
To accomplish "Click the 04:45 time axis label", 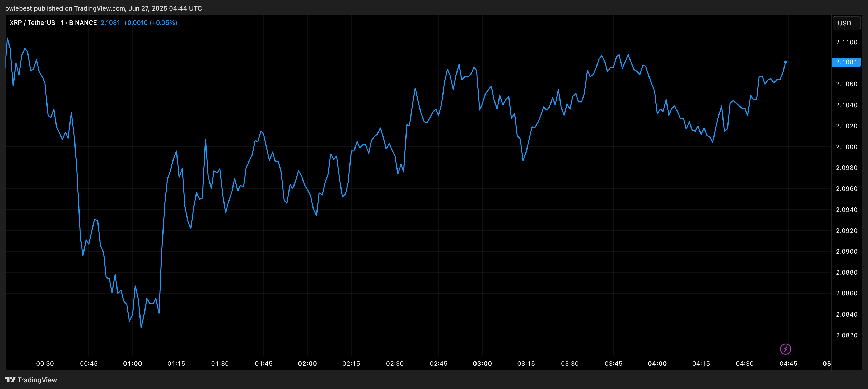I will pos(788,363).
